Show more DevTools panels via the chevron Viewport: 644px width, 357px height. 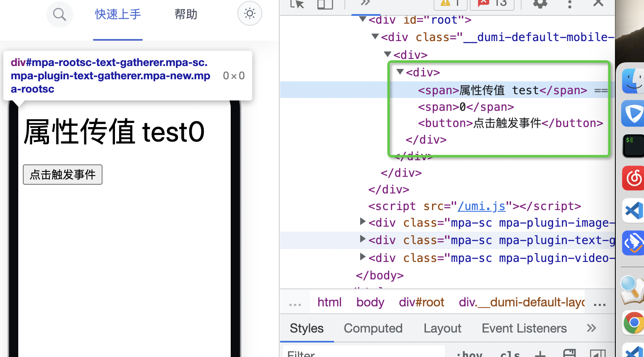365,3
